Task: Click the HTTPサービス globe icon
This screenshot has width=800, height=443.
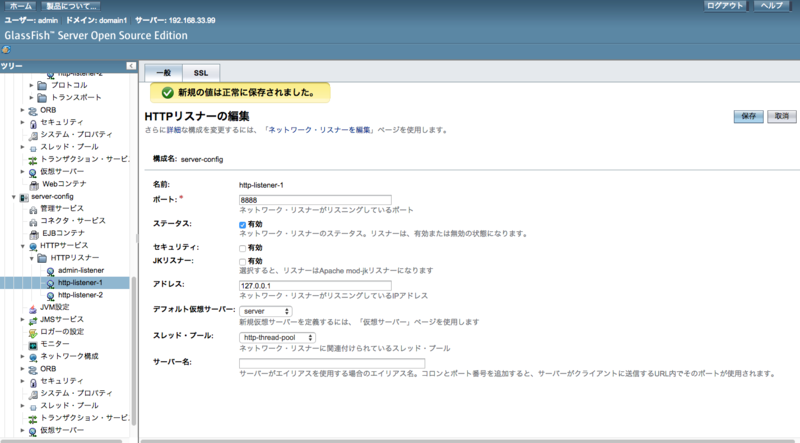Action: pyautogui.click(x=33, y=246)
